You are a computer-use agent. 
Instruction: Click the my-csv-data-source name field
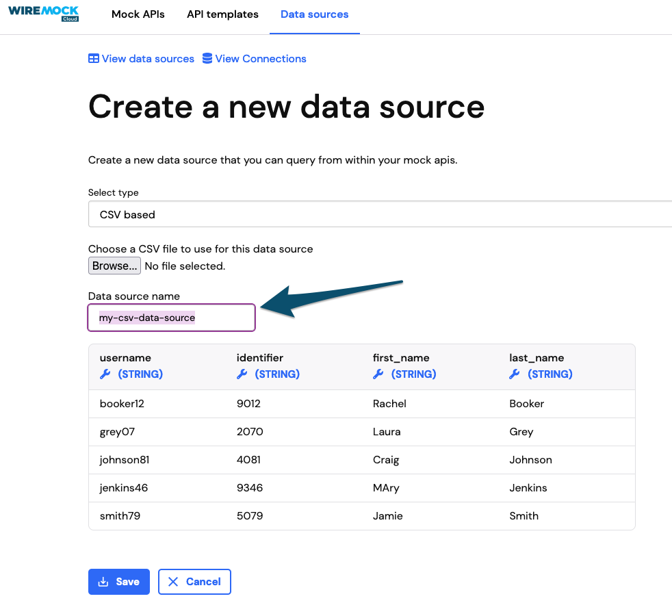click(171, 317)
